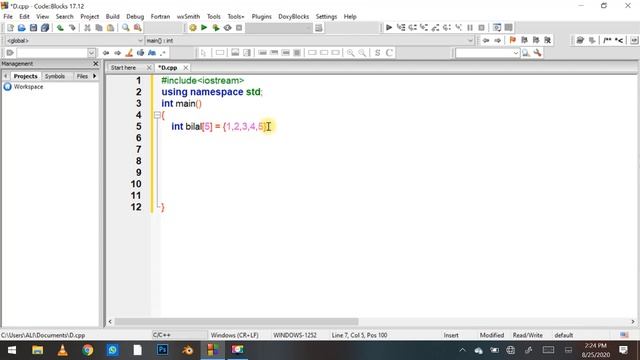The width and height of the screenshot is (640, 360).
Task: Click the Abort build square icon
Action: coord(239,28)
